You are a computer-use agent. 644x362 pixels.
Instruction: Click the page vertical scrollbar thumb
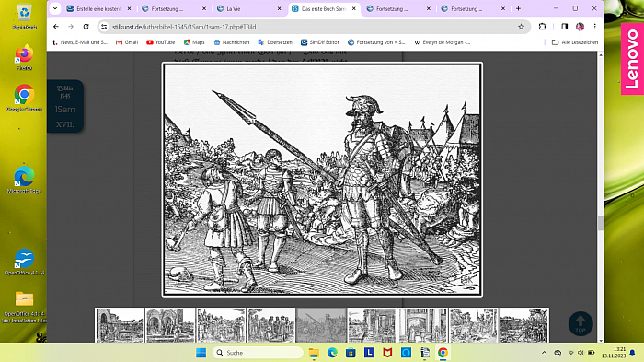[x=601, y=223]
